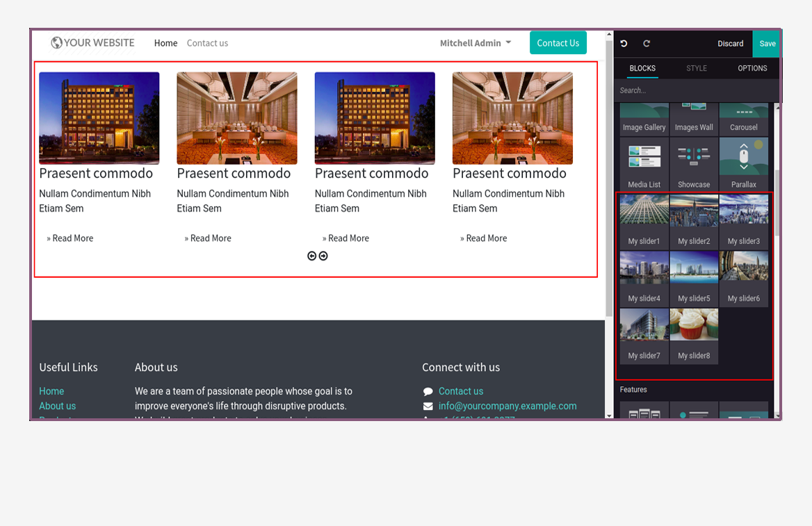
Task: Switch to the STYLE tab
Action: tap(697, 68)
